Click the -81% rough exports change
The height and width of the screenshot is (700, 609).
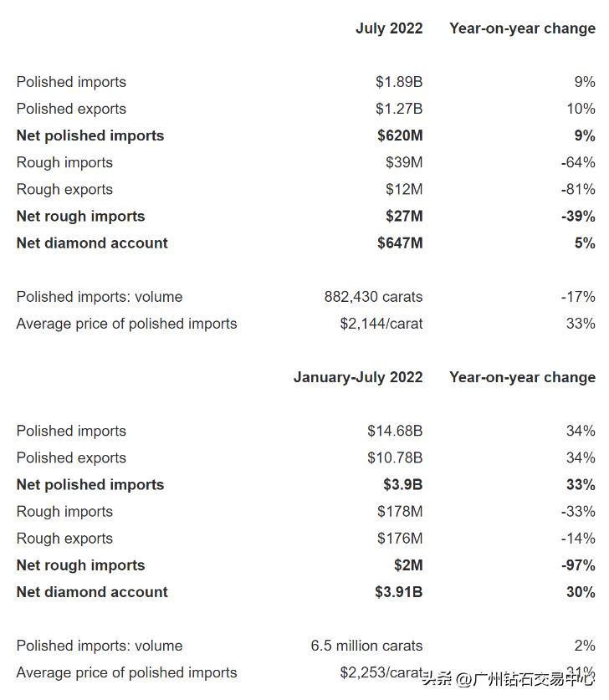point(578,189)
